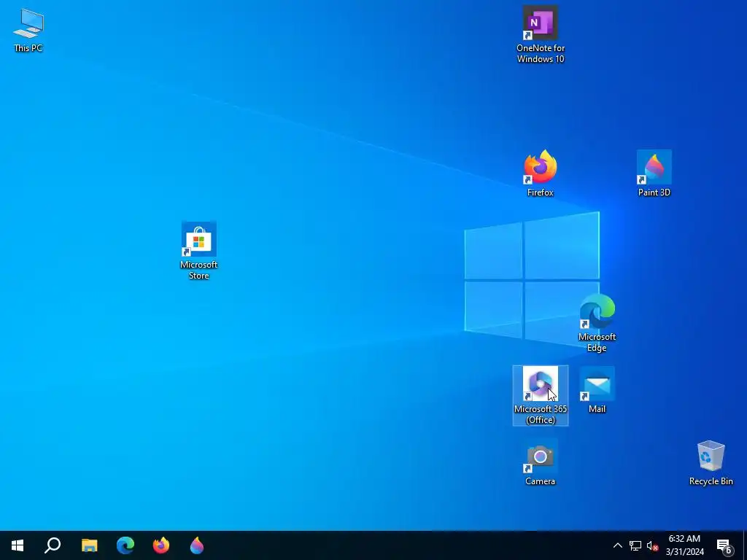This screenshot has width=747, height=560.
Task: Launch Paint 3D from the taskbar
Action: (197, 545)
